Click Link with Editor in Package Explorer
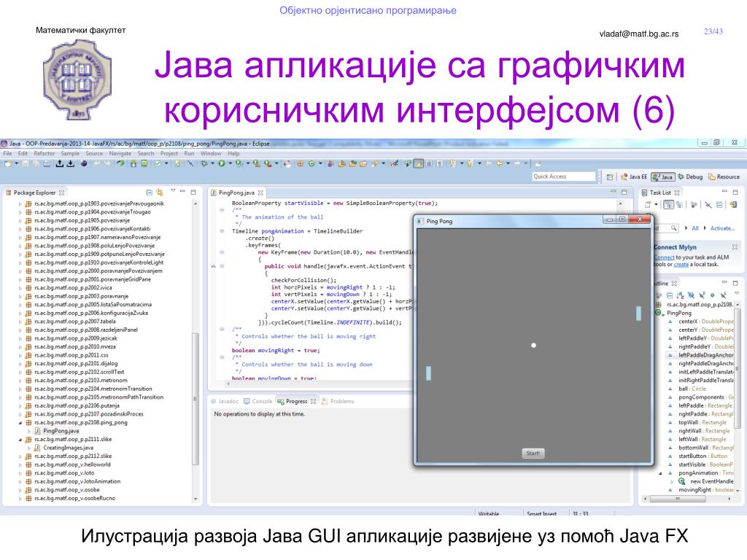The image size is (747, 560). pyautogui.click(x=160, y=192)
